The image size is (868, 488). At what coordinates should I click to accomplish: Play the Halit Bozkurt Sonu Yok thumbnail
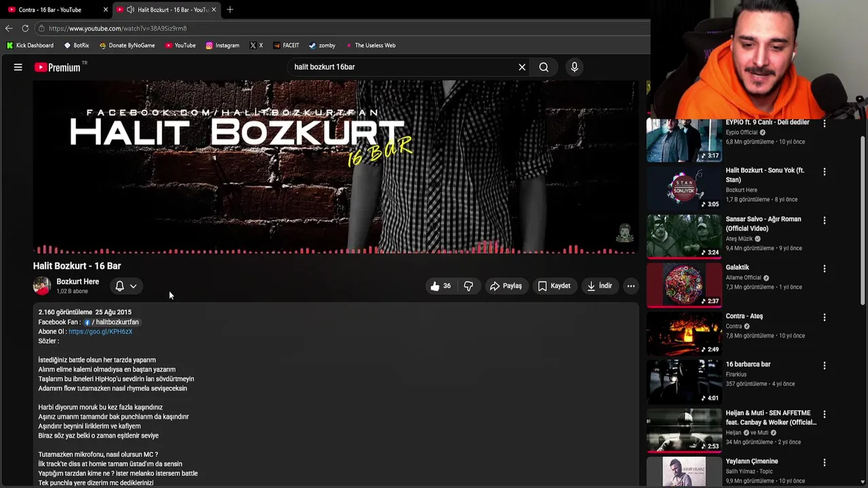(684, 188)
